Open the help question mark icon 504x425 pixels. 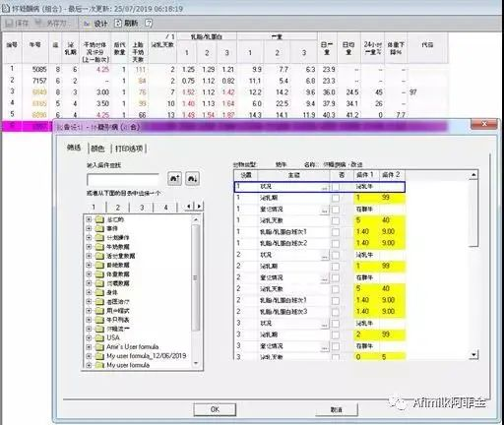[x=149, y=24]
